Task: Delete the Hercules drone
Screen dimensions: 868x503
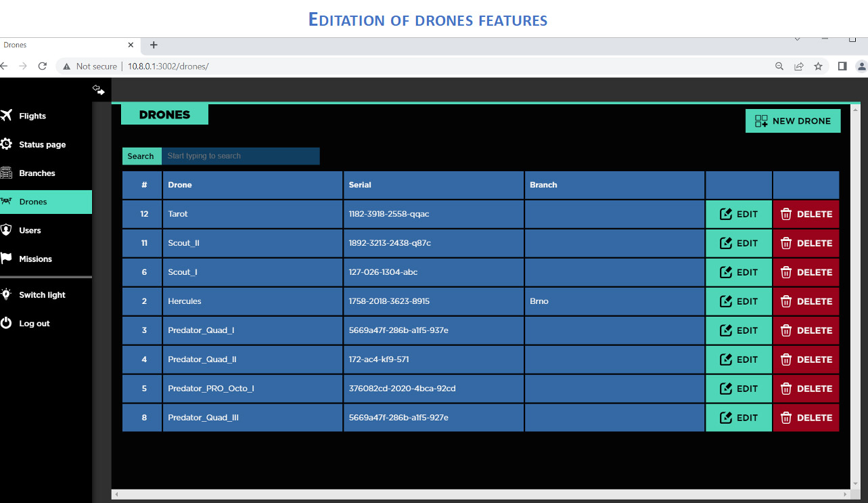Action: click(806, 301)
